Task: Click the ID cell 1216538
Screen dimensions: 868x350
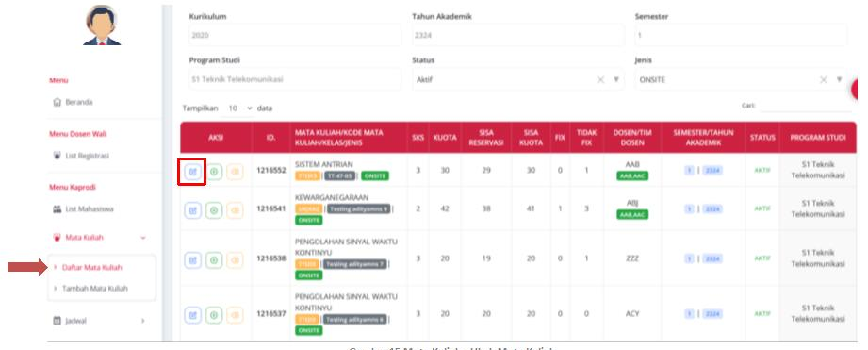Action: (271, 258)
